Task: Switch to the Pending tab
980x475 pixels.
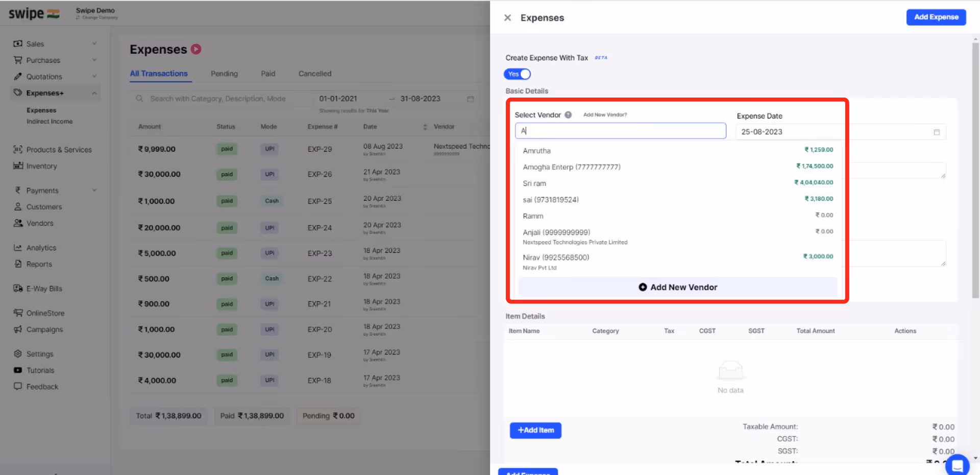Action: tap(224, 74)
